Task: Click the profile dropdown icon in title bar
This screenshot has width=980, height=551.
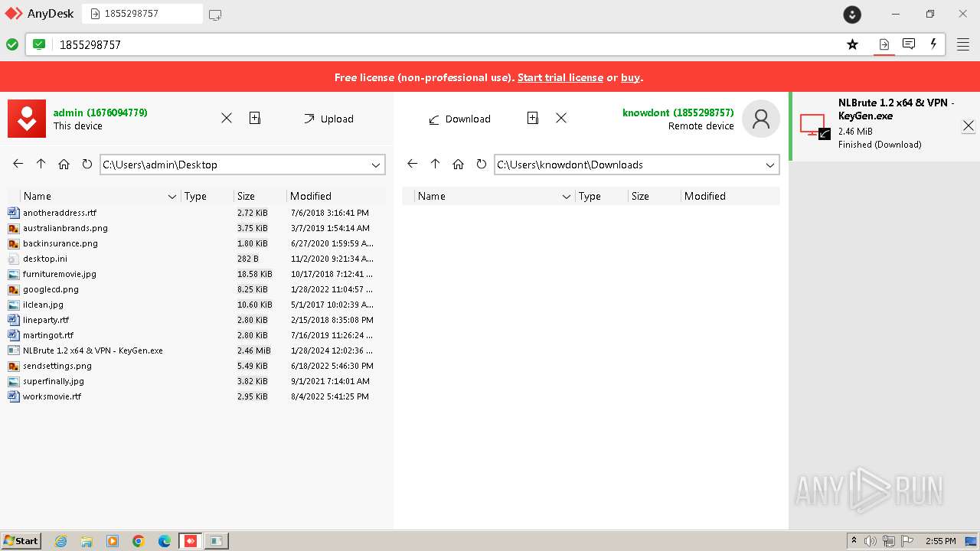Action: (x=852, y=15)
